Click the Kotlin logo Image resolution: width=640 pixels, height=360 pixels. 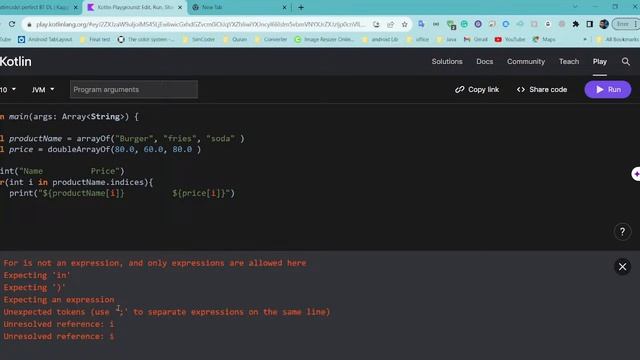16,62
